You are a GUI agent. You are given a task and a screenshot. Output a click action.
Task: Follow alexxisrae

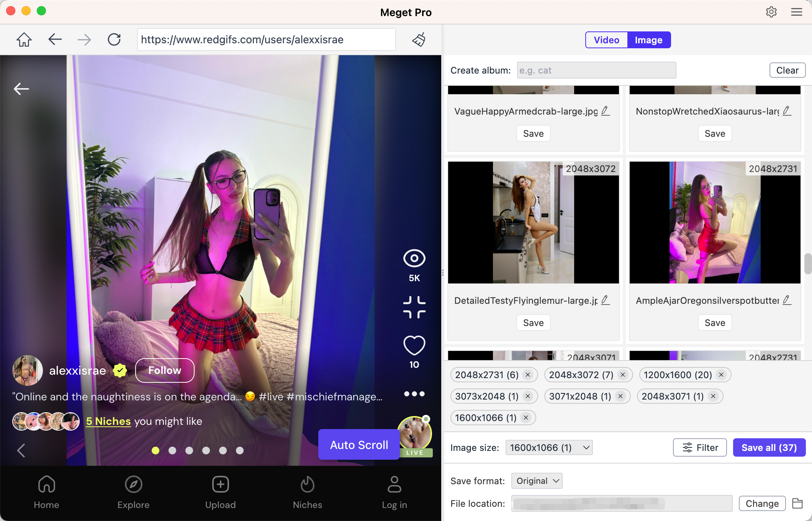[164, 370]
